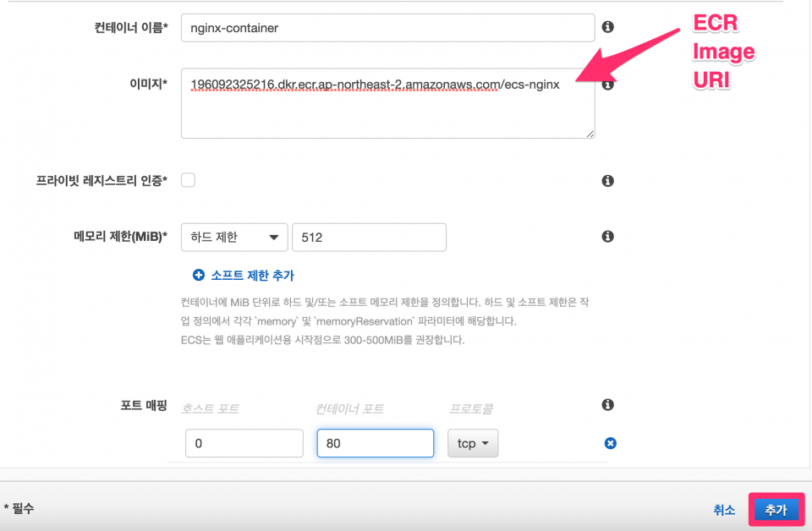
Task: Click the 프로토콜 column header
Action: point(471,409)
